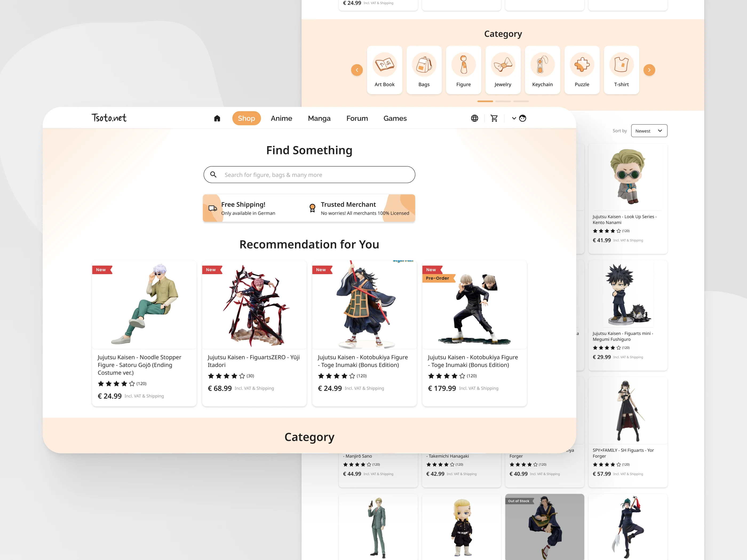
Task: Open the language globe icon
Action: pyautogui.click(x=474, y=118)
